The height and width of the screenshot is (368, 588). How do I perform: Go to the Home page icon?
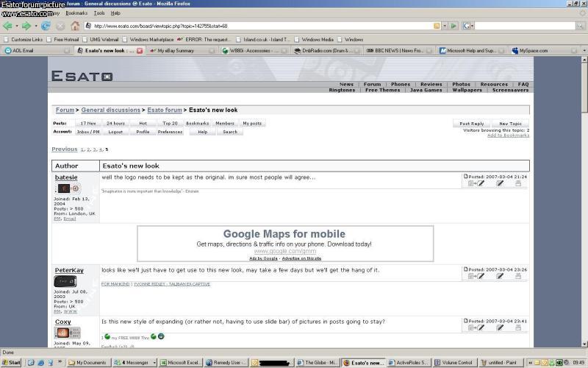tap(76, 26)
